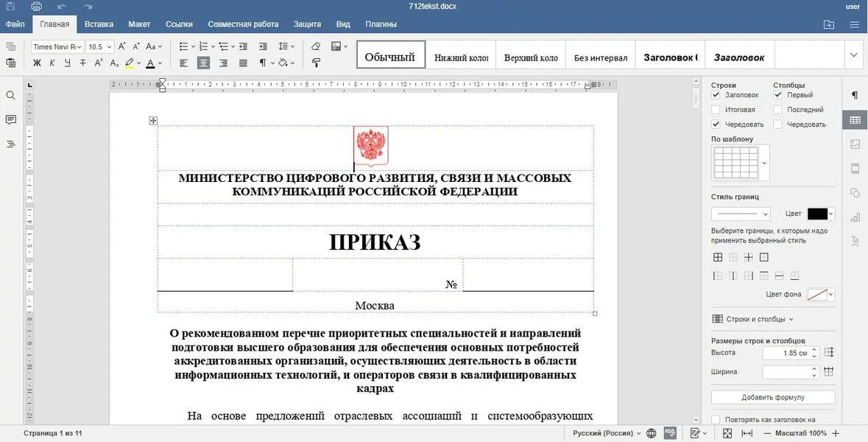Toggle Повторять как заголовок checkbox
Screen dimensions: 868x442
tap(716, 420)
